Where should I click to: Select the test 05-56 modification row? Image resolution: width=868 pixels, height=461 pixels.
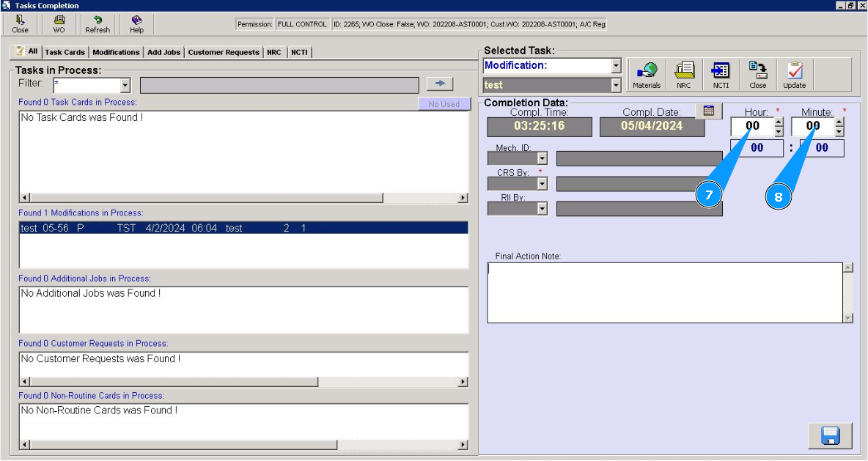point(243,228)
